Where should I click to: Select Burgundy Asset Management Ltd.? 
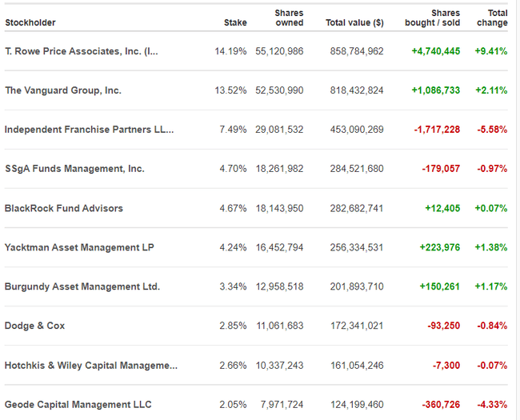(x=82, y=286)
